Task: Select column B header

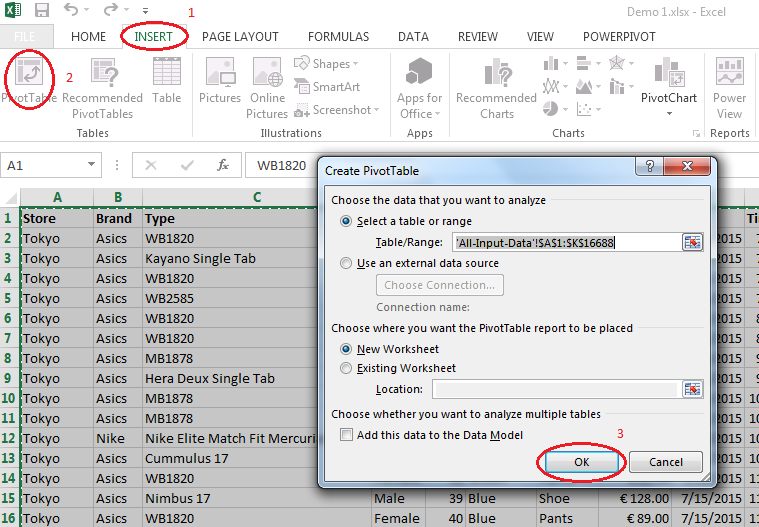Action: [x=118, y=197]
